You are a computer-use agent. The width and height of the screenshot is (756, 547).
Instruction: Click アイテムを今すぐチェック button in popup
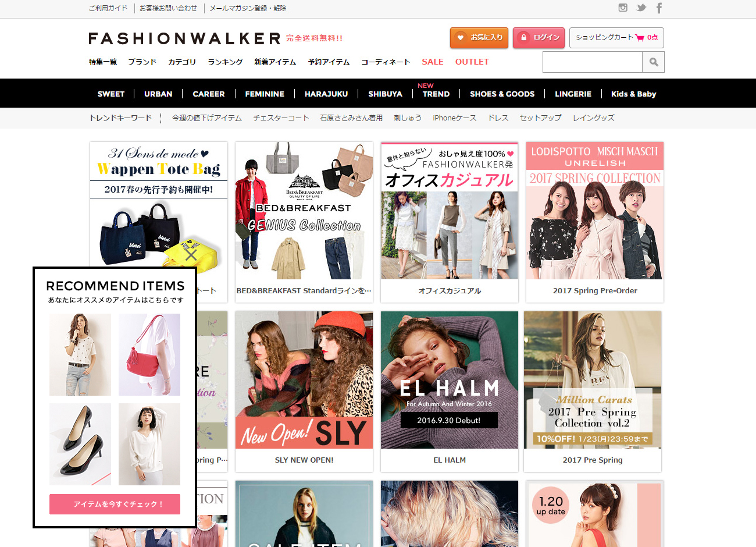click(x=115, y=504)
